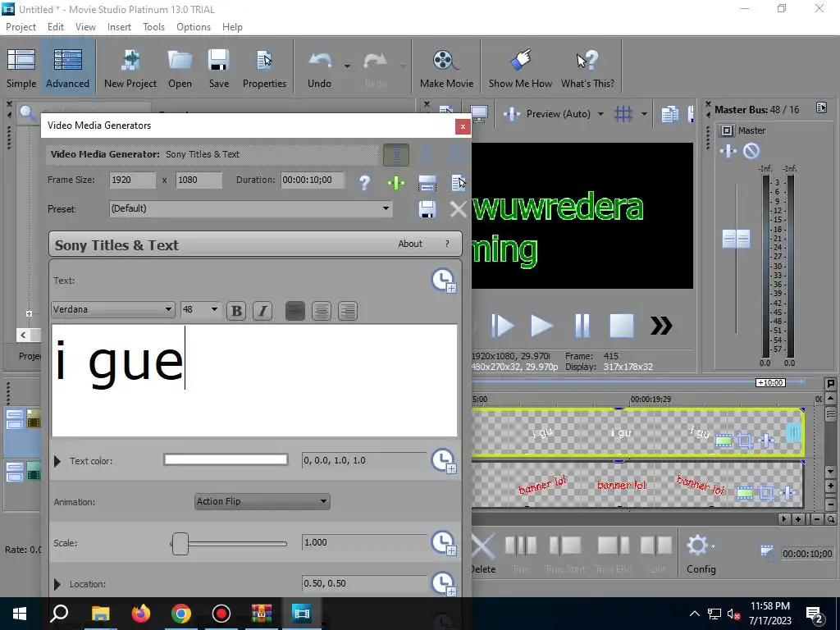Switch to Simple mode
The height and width of the screenshot is (630, 840).
tap(21, 68)
